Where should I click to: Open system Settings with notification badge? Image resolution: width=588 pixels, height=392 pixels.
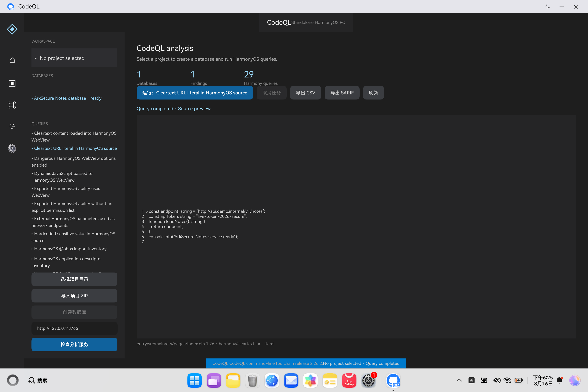click(x=368, y=381)
